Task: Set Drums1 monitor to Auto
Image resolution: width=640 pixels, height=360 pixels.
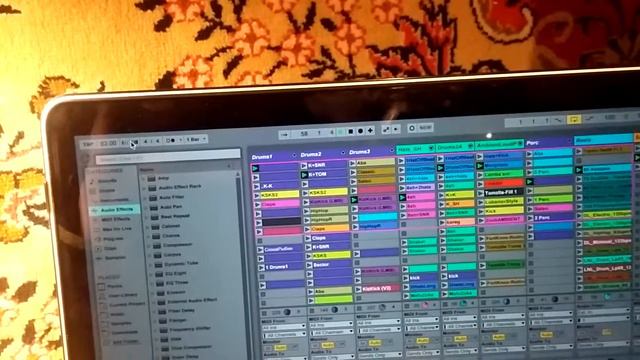Action: pyautogui.click(x=280, y=347)
